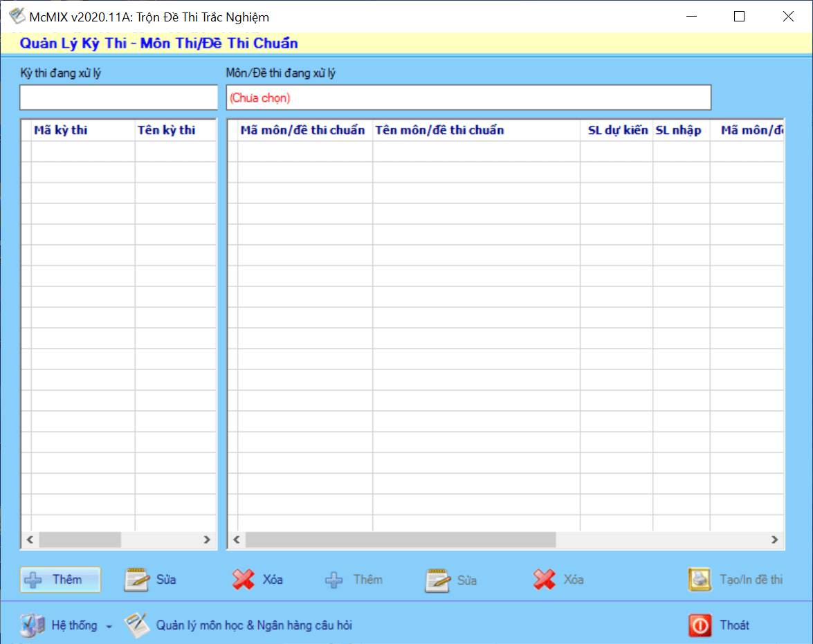Click the SL nhập column header
The image size is (813, 644).
point(682,130)
